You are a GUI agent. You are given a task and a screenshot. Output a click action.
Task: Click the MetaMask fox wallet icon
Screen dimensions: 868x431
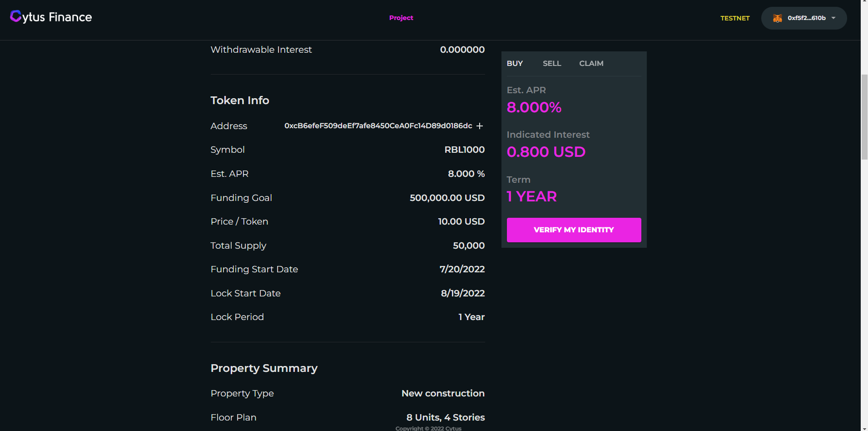(x=777, y=18)
